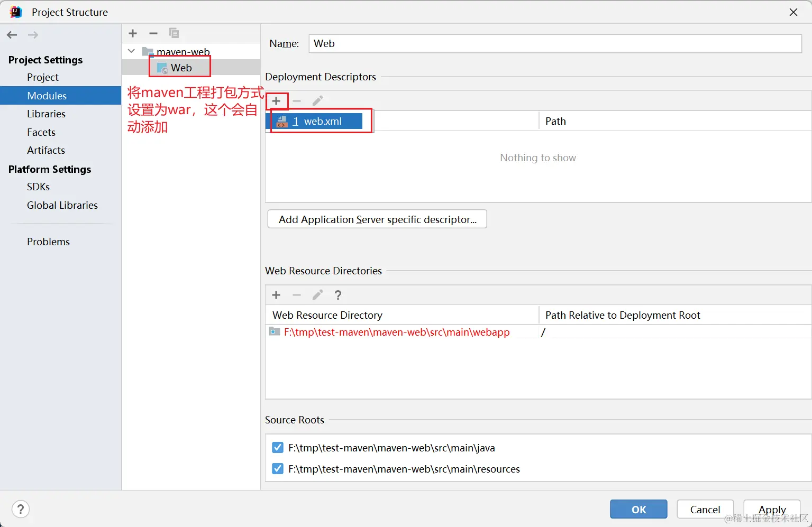Select the maven-web module

pyautogui.click(x=183, y=52)
